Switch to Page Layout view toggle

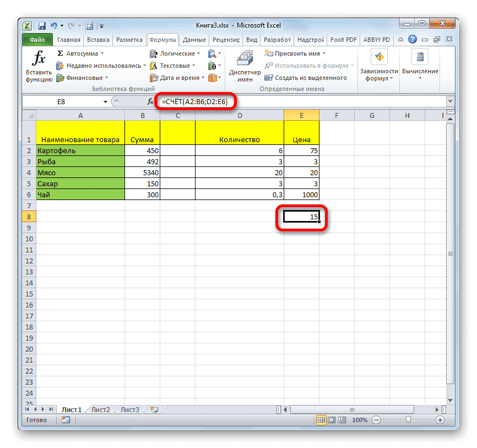331,419
